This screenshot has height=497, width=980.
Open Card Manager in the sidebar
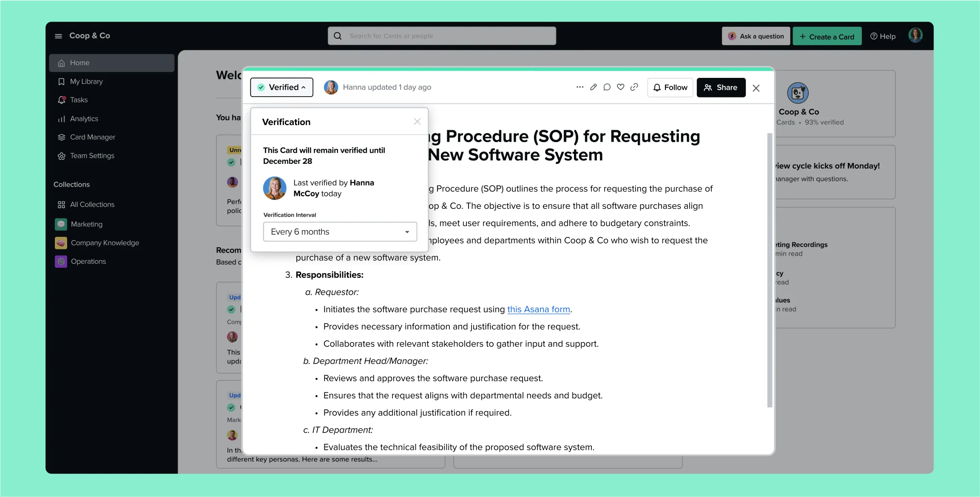(92, 137)
